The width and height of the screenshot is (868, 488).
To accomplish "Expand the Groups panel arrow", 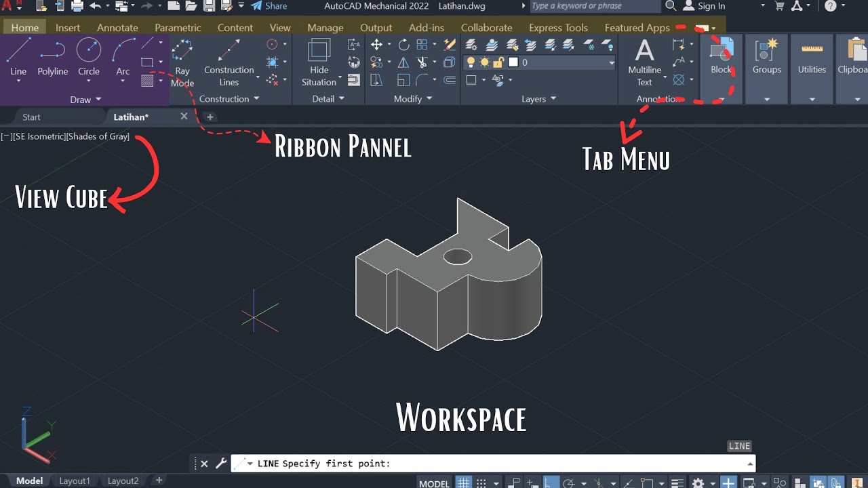I will click(767, 99).
